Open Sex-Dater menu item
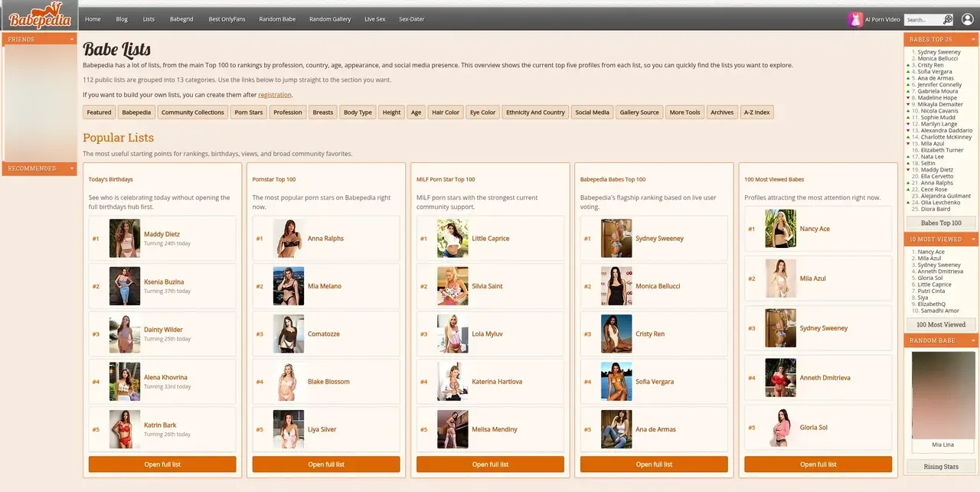 [412, 19]
